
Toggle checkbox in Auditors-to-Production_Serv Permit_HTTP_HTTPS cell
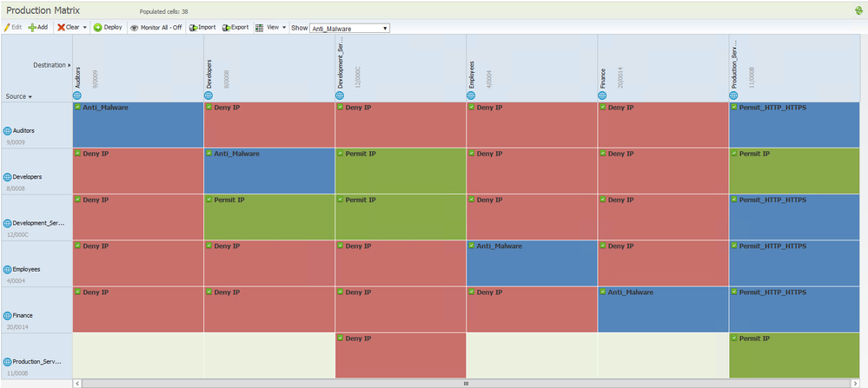(734, 108)
